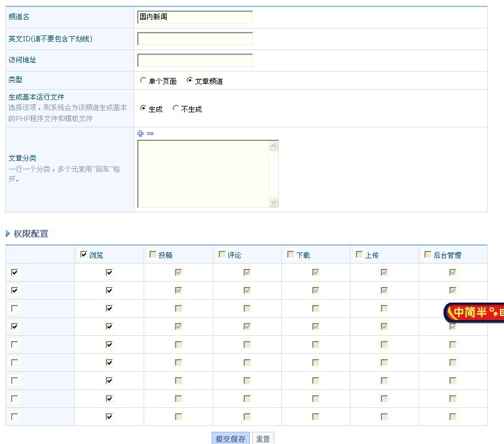Uncheck the 浏览 header checkbox
The height and width of the screenshot is (444, 504).
pos(84,254)
